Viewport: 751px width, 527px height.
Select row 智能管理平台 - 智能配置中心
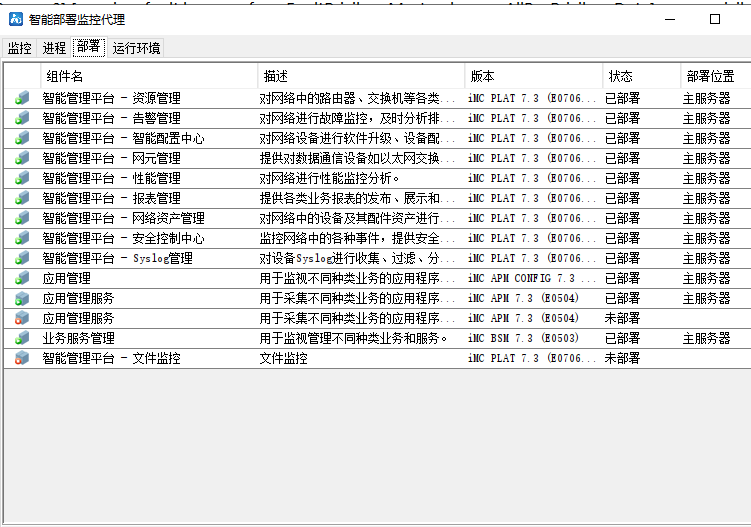click(x=377, y=138)
